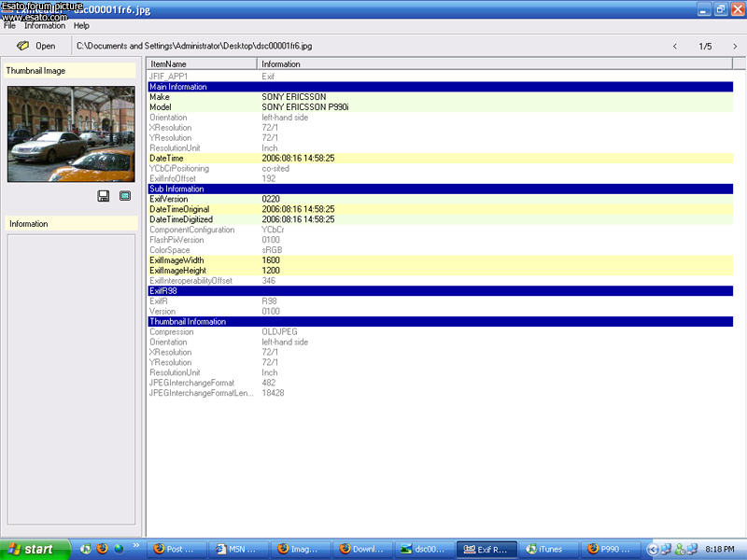747x560 pixels.
Task: Select the JPEGInterchangeFormatLen... row name
Action: pos(202,393)
